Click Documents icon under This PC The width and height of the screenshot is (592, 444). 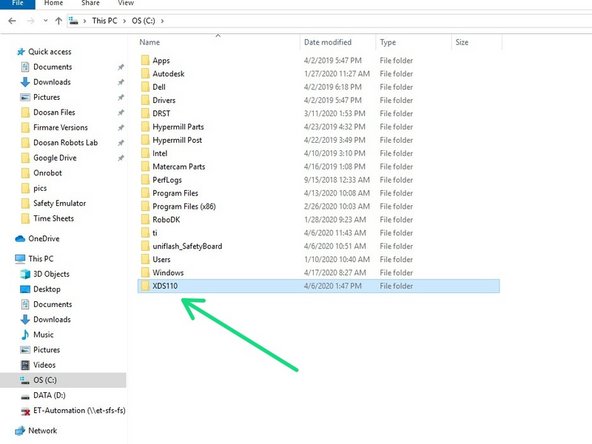(x=25, y=304)
